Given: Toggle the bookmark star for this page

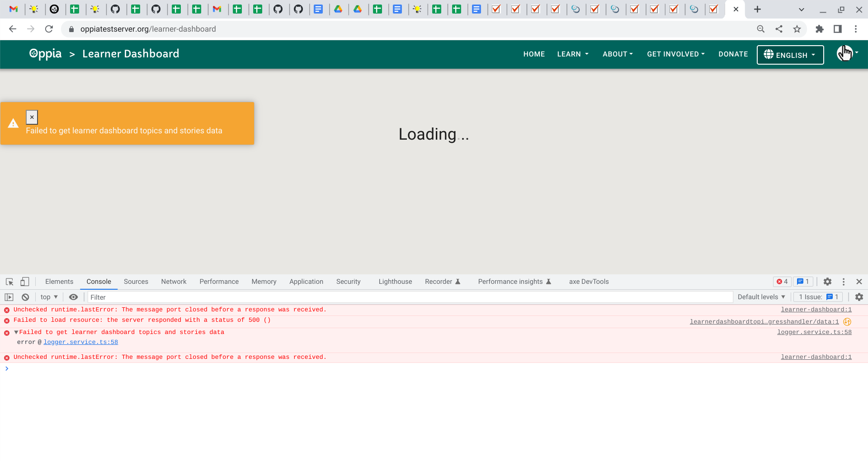Looking at the screenshot, I should [797, 29].
